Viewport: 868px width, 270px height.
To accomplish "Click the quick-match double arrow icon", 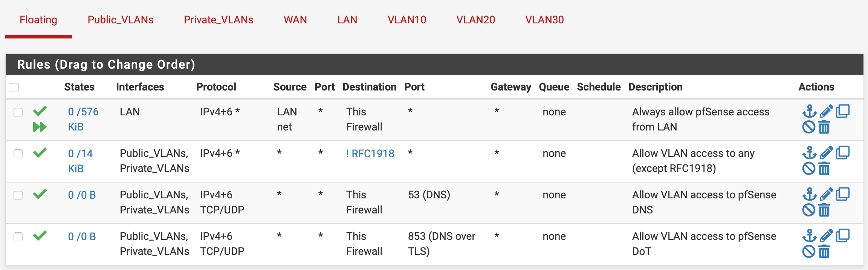I will pyautogui.click(x=40, y=127).
